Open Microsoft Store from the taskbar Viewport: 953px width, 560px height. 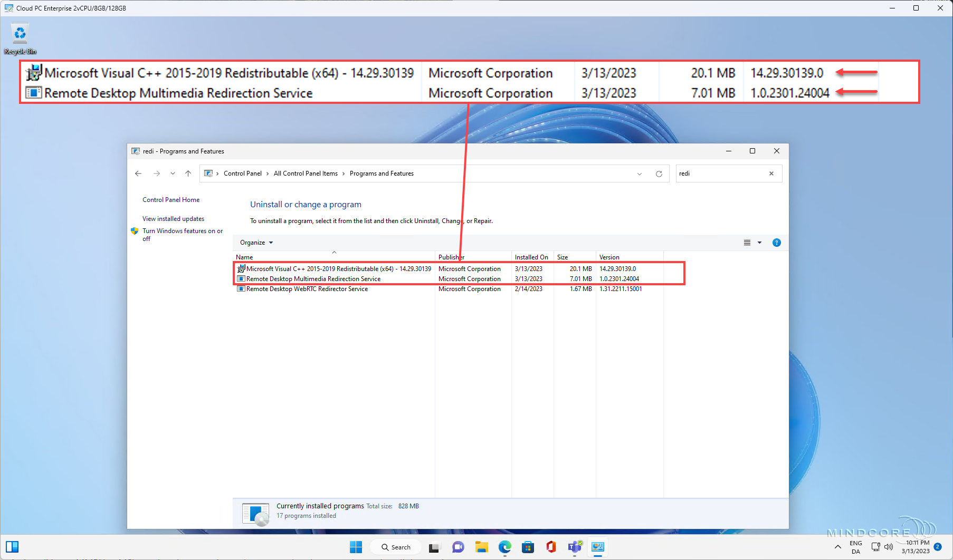click(528, 547)
